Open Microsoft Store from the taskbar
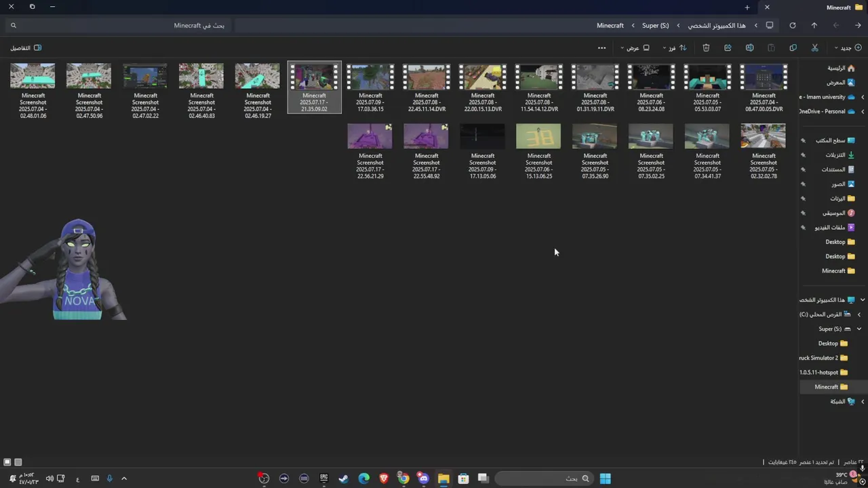This screenshot has height=488, width=868. pyautogui.click(x=463, y=479)
